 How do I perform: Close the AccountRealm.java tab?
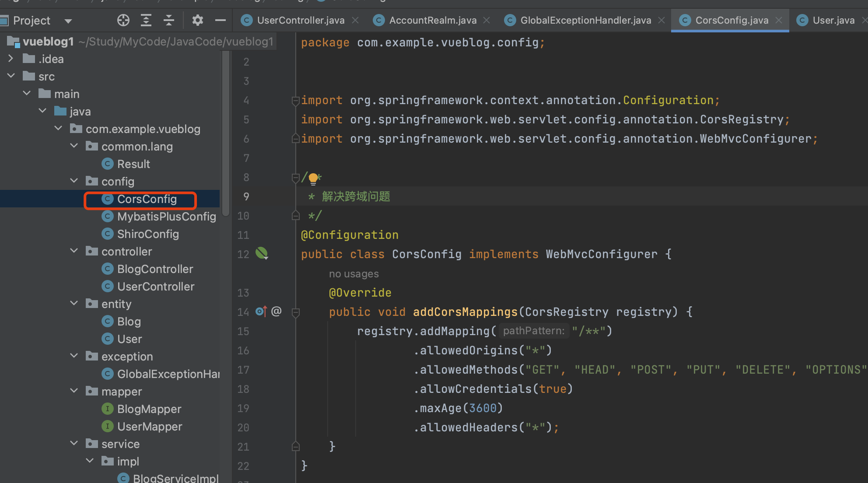coord(486,20)
